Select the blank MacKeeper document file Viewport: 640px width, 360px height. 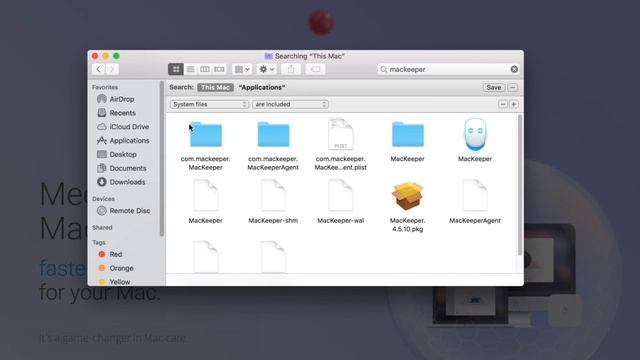pos(206,196)
